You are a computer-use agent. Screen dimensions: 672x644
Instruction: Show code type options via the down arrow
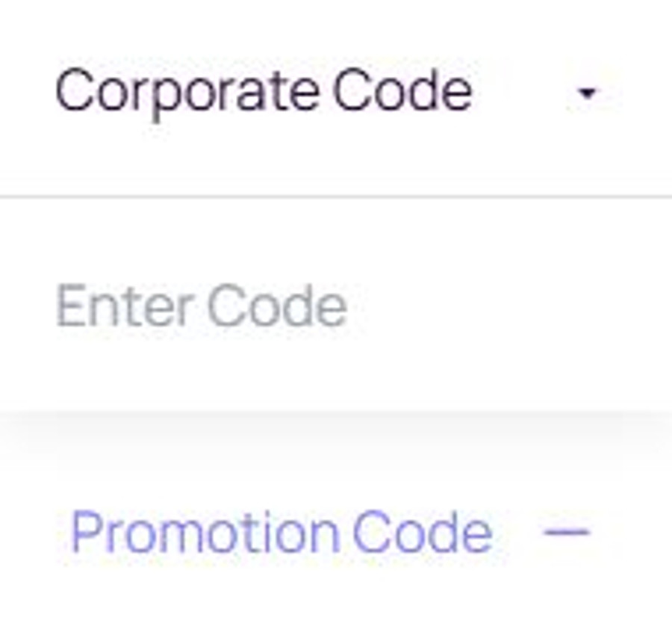pos(588,93)
